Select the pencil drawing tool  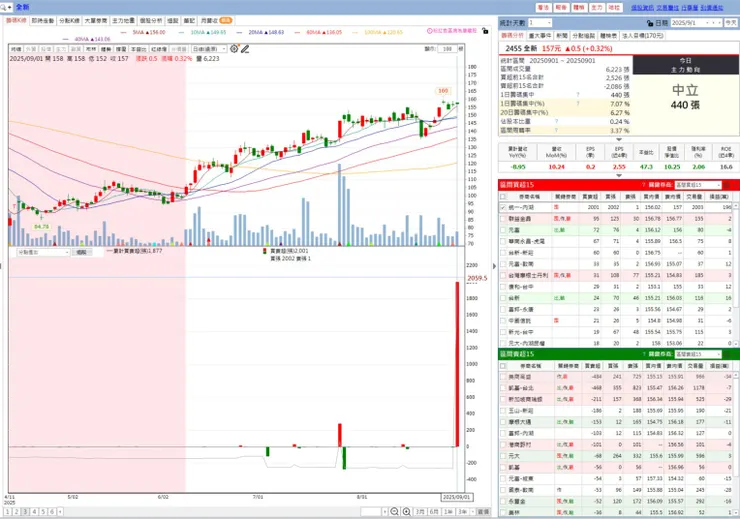point(244,49)
